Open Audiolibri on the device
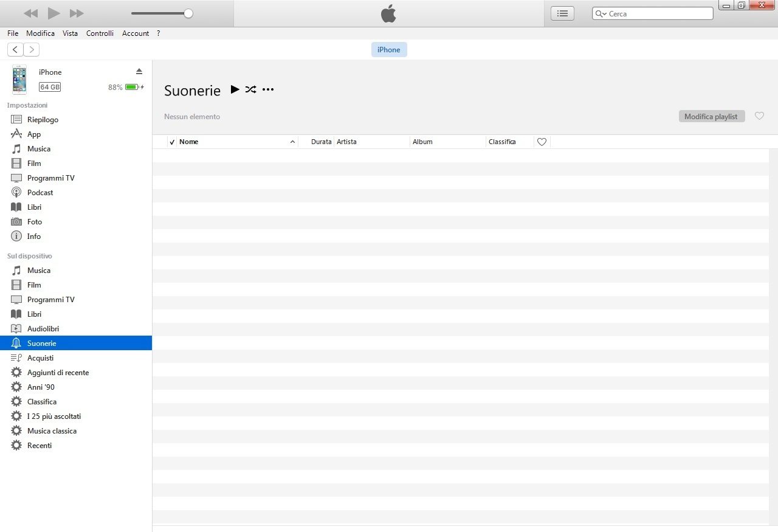This screenshot has height=532, width=778. tap(76, 329)
